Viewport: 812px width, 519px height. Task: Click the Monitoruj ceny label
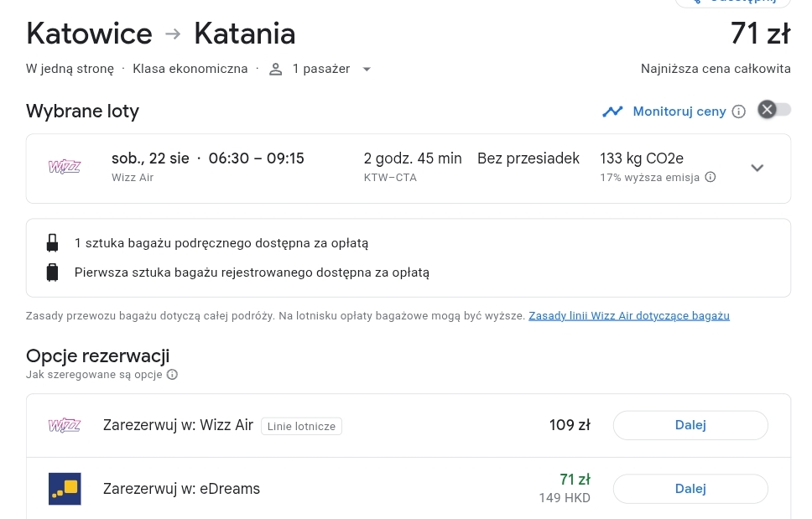click(679, 112)
